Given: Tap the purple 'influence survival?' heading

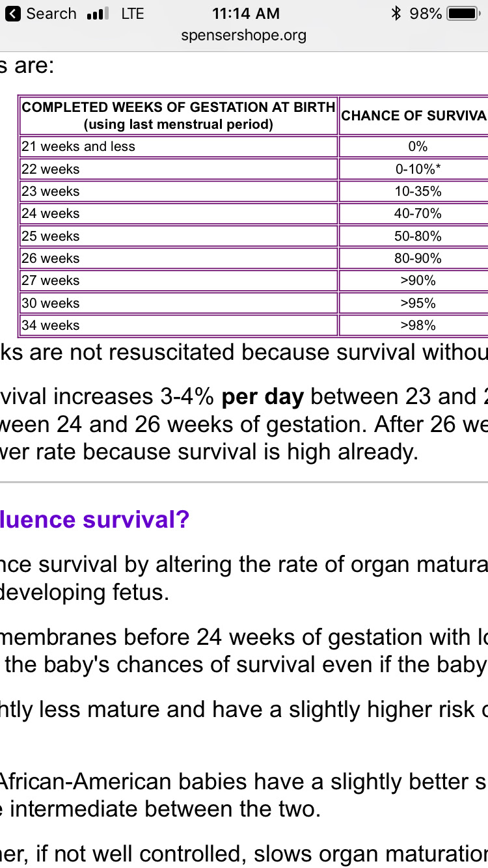Looking at the screenshot, I should coord(95,520).
